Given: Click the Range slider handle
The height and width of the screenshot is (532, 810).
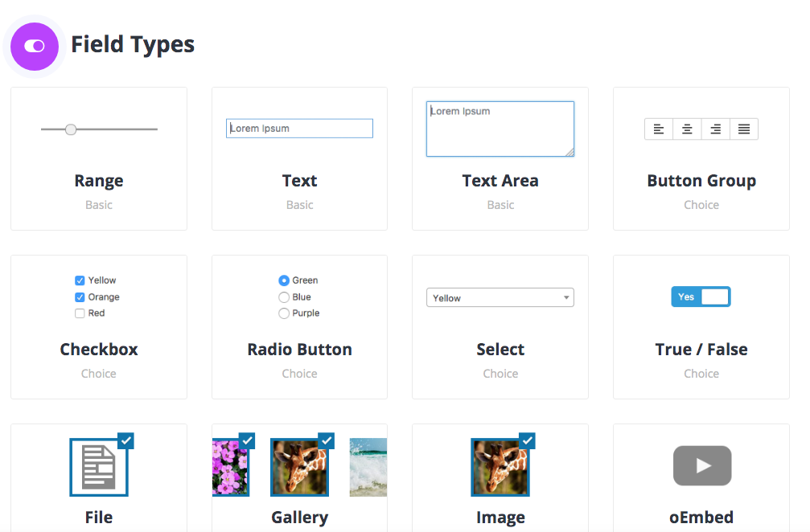Looking at the screenshot, I should point(71,129).
